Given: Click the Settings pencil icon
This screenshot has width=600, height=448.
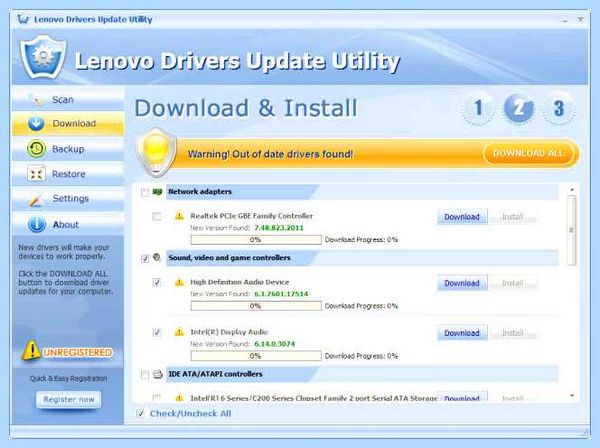Looking at the screenshot, I should [x=36, y=199].
